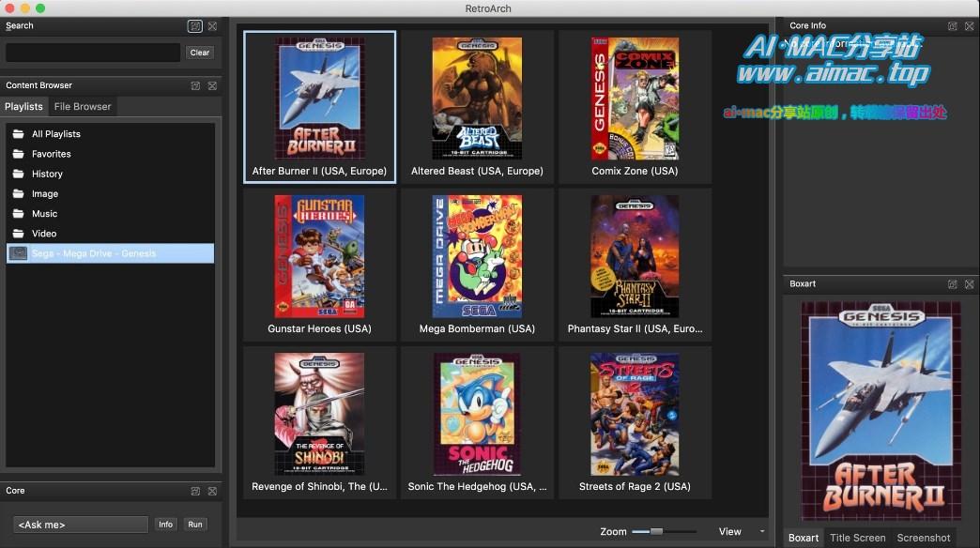Close the Search panel
The image size is (980, 548).
(212, 26)
